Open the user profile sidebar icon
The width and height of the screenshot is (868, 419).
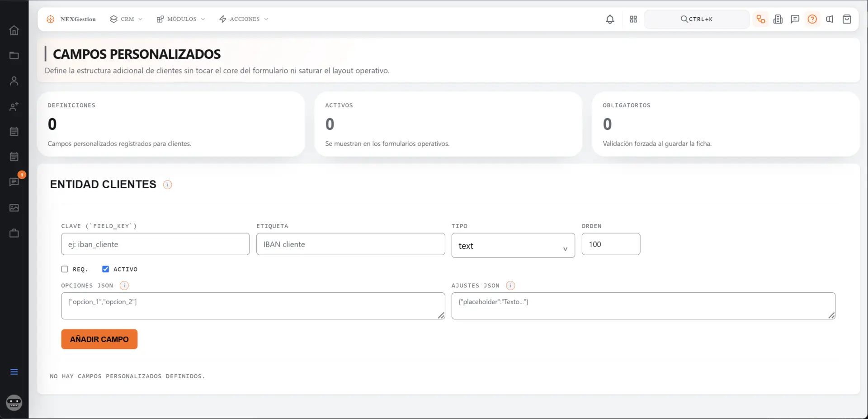point(14,81)
